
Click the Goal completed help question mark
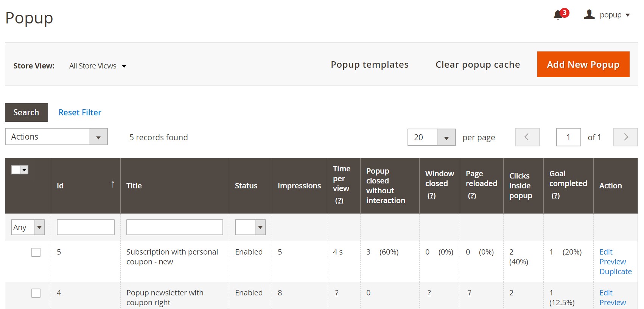[x=555, y=196]
